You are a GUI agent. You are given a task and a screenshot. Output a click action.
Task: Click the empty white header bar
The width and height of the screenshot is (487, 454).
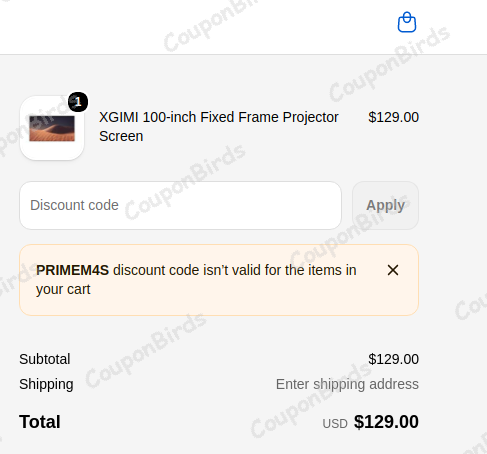[200, 27]
